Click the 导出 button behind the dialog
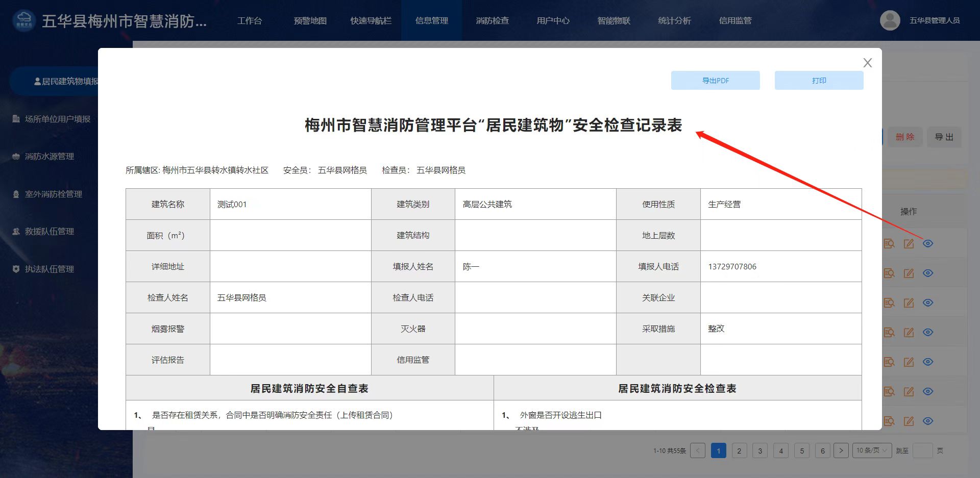The image size is (980, 478). (x=944, y=137)
